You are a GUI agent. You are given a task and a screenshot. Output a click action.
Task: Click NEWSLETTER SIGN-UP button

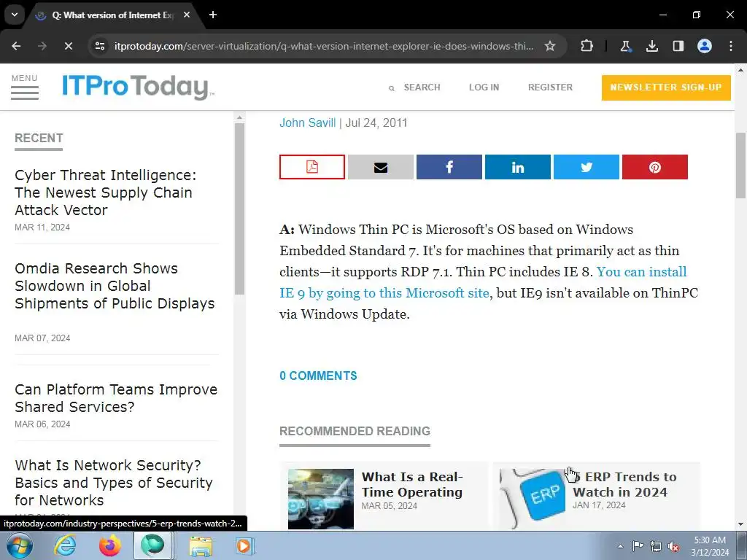(666, 87)
